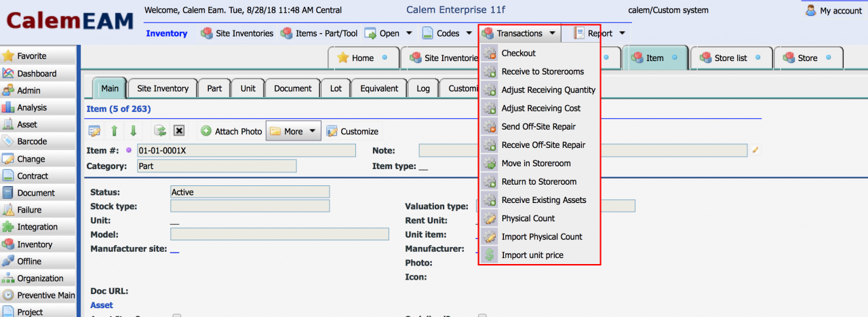Open the Contract module
Screen dimensions: 868x317
(x=38, y=176)
